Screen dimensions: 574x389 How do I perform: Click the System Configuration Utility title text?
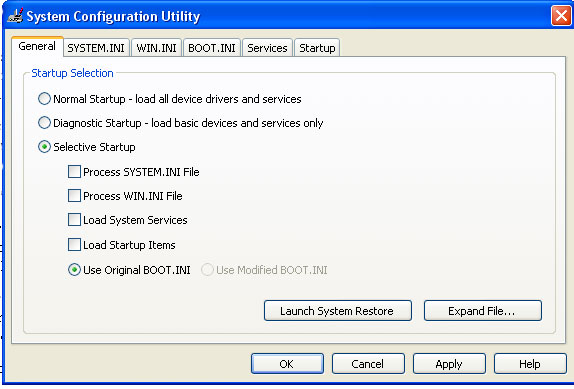[113, 16]
